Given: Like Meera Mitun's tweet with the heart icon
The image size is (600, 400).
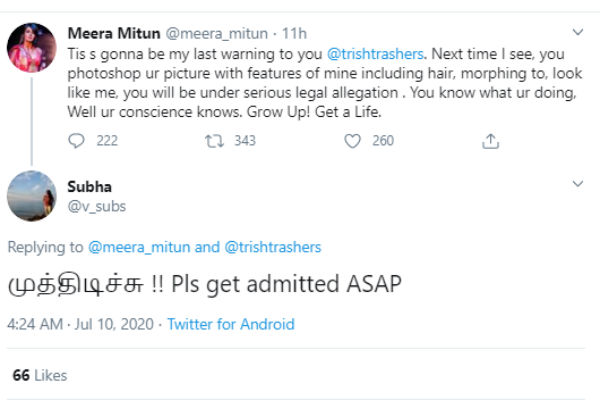Looking at the screenshot, I should pyautogui.click(x=352, y=142).
